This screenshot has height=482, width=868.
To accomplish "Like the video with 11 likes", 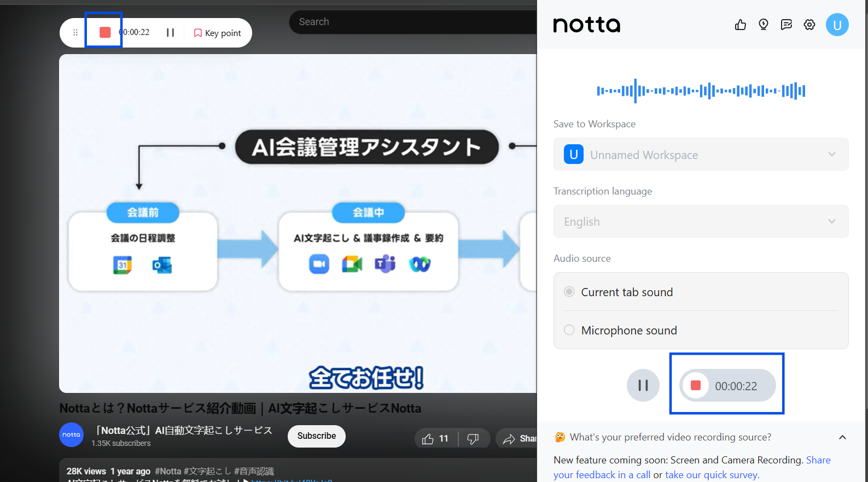I will click(436, 438).
